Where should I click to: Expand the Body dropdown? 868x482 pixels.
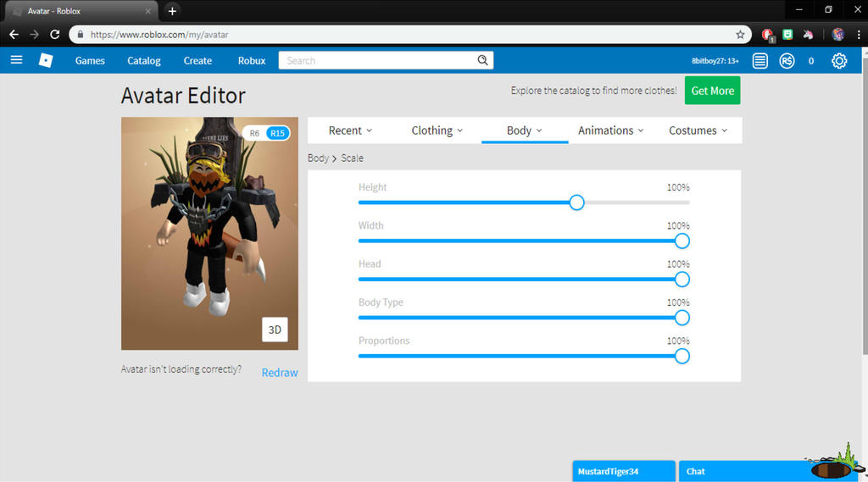[x=524, y=130]
